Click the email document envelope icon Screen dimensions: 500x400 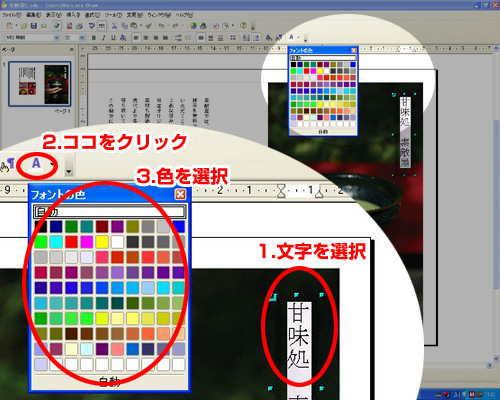tap(44, 26)
